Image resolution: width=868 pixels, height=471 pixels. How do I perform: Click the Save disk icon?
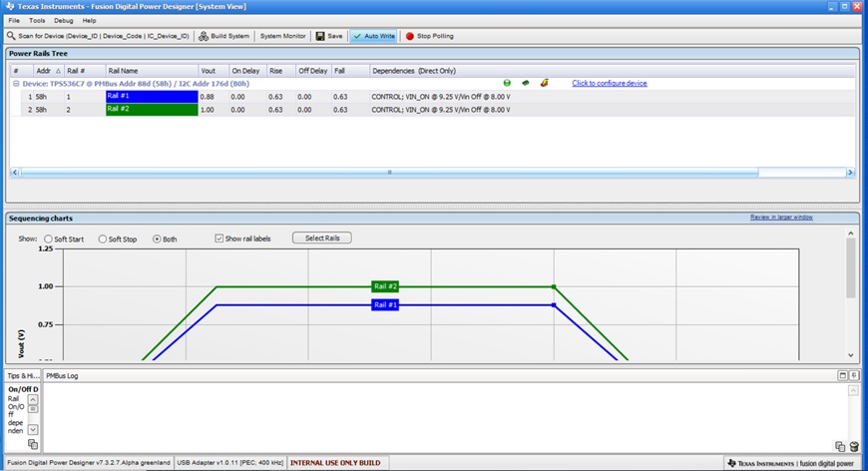click(320, 36)
